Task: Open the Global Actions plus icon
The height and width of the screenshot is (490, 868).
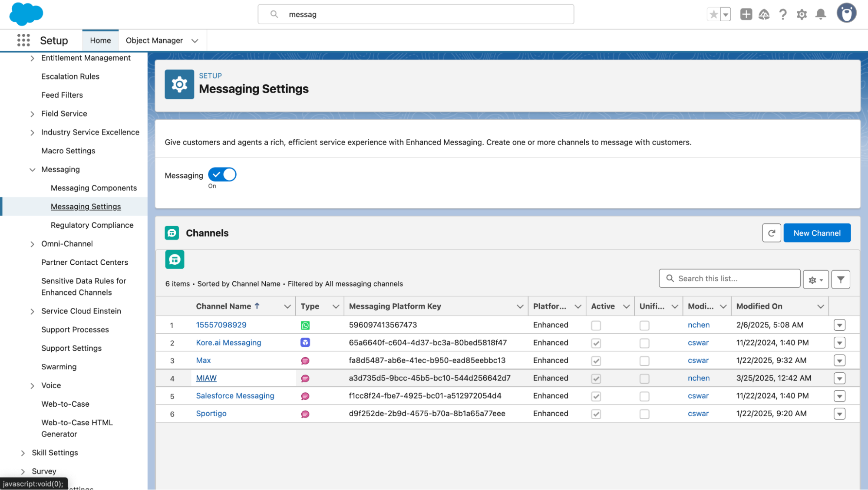Action: 746,14
